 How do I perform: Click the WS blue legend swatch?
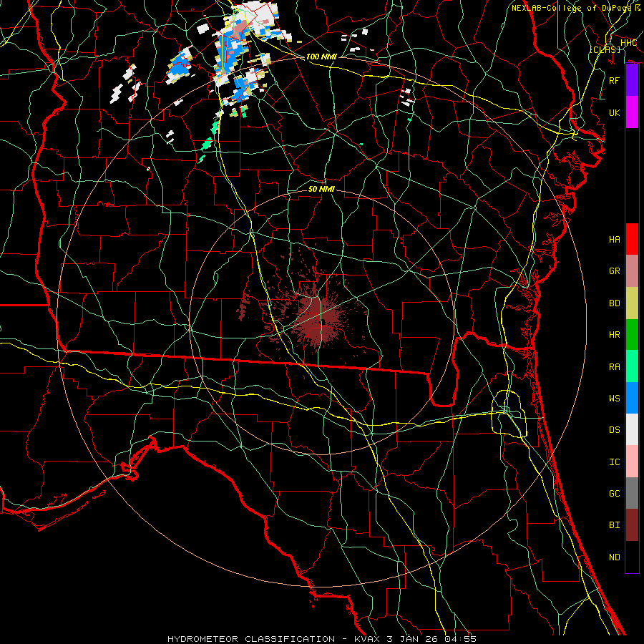tap(632, 398)
